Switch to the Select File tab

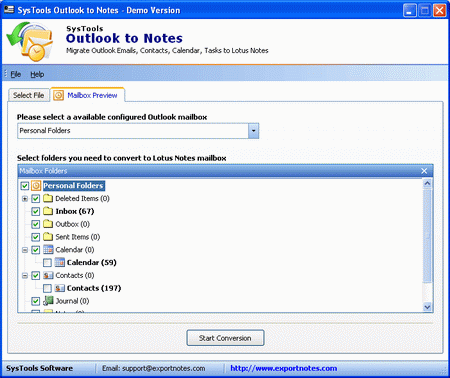tap(29, 95)
